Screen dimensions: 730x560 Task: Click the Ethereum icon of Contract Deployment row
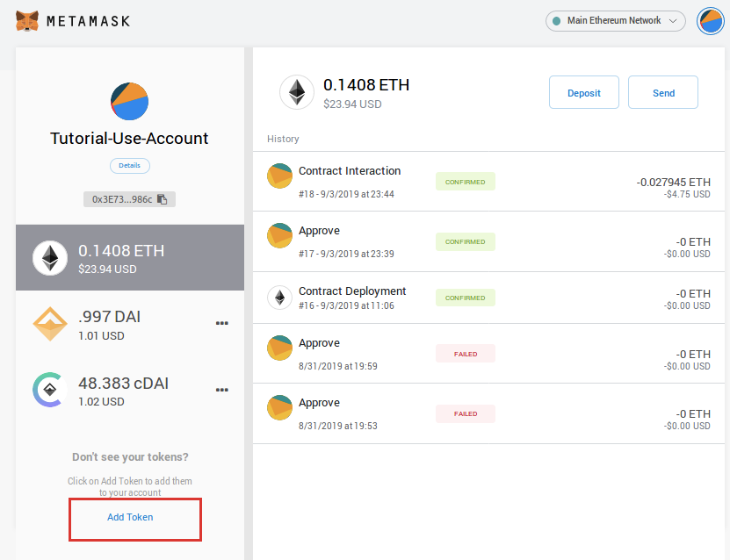coord(280,298)
